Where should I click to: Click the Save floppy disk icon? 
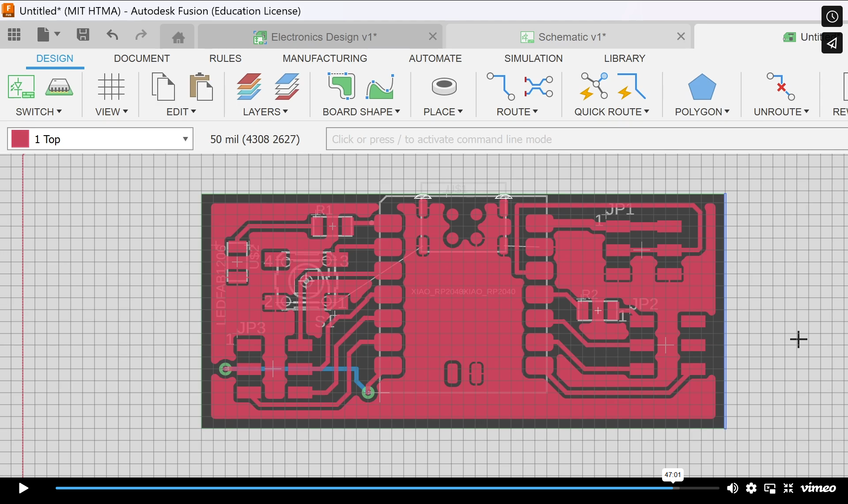(x=83, y=35)
